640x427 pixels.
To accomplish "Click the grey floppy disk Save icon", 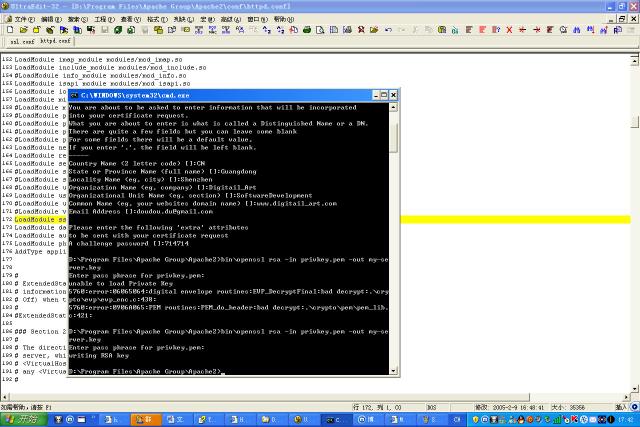I will (x=104, y=30).
